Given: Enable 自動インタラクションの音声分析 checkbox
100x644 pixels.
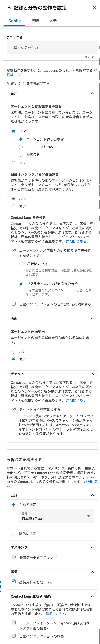Looking at the screenshot, I should tap(14, 304).
